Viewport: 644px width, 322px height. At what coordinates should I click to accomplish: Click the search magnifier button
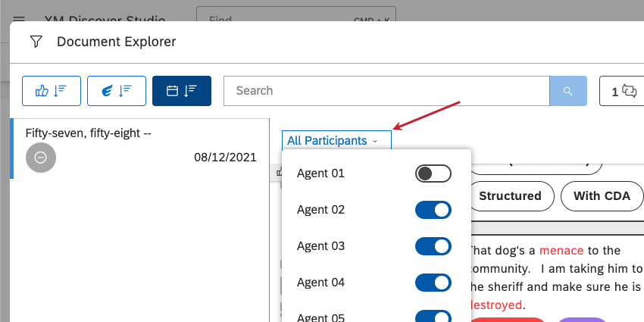pyautogui.click(x=568, y=91)
